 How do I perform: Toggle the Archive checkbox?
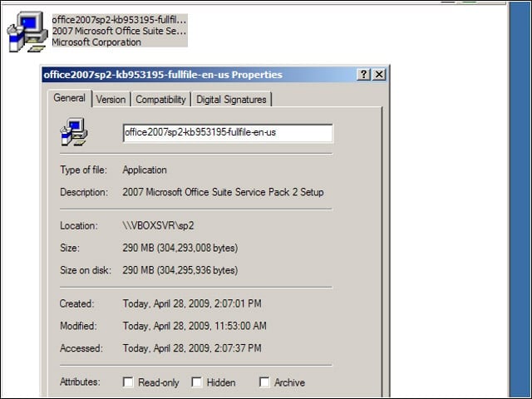coord(264,382)
